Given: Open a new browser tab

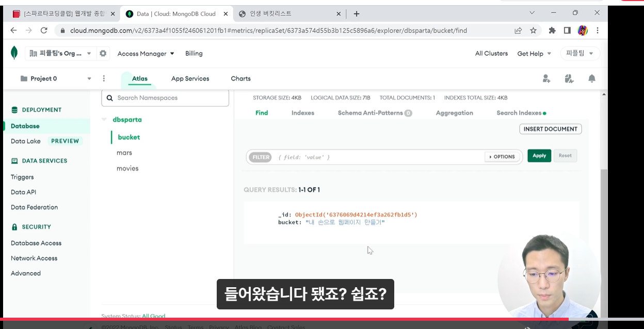Looking at the screenshot, I should click(x=356, y=14).
